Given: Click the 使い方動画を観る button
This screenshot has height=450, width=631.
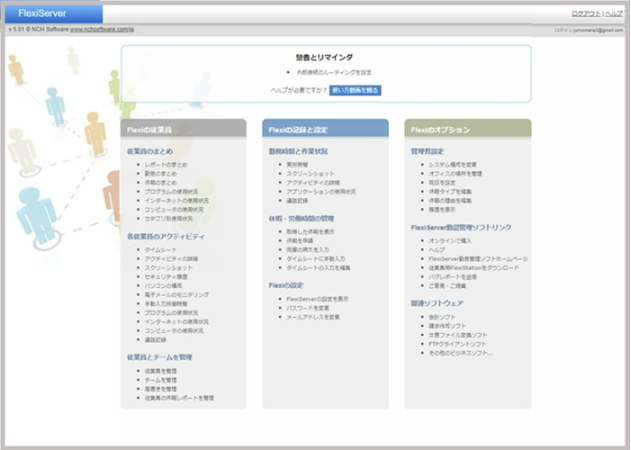Looking at the screenshot, I should (356, 90).
